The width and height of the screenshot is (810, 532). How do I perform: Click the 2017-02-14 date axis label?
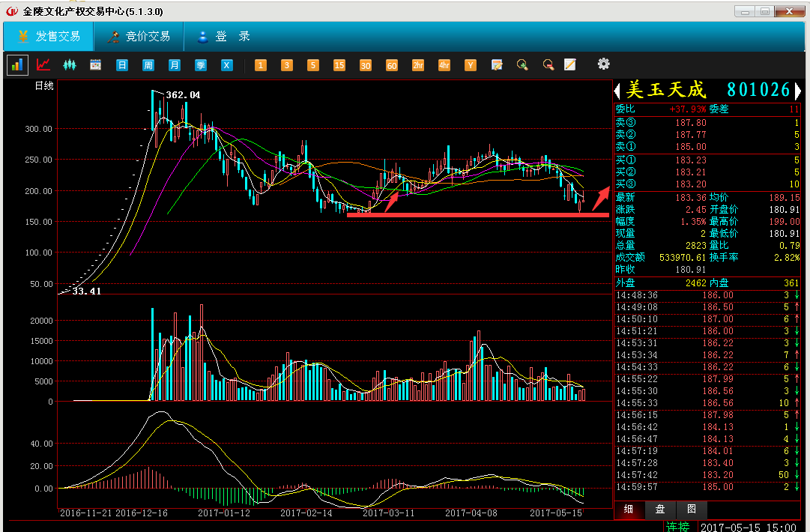click(306, 513)
